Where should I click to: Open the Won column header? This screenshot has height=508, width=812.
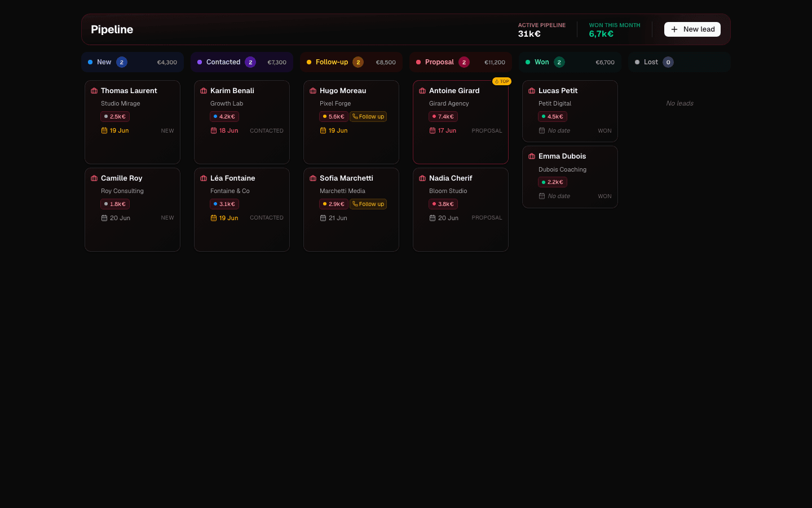pyautogui.click(x=570, y=62)
